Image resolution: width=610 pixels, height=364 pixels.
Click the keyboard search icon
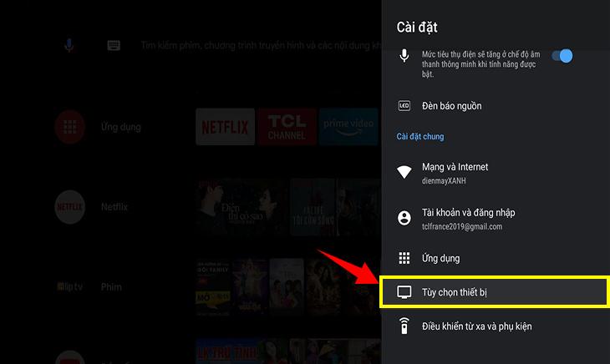[x=114, y=46]
